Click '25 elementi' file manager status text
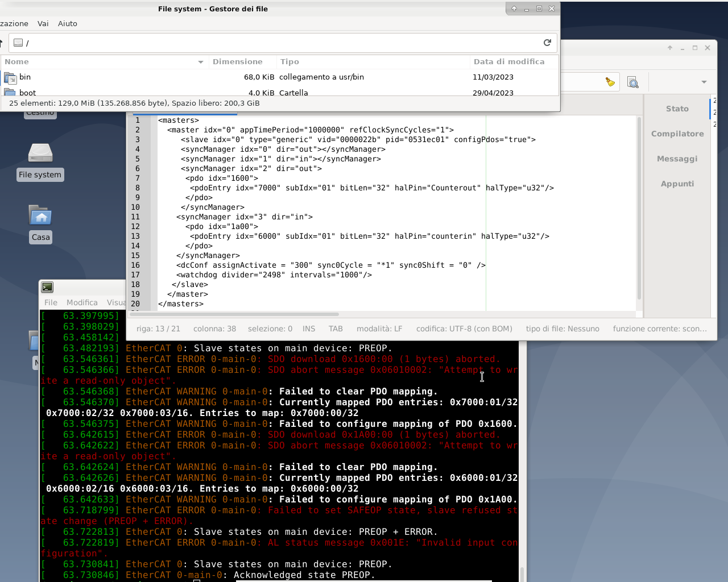 [134, 103]
